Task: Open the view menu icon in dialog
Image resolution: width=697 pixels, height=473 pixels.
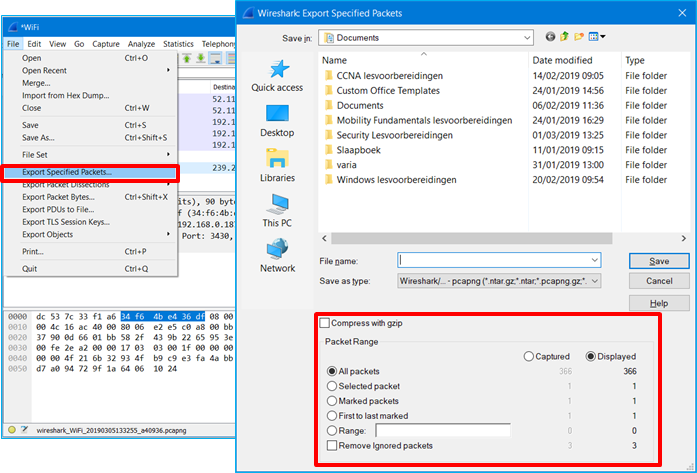Action: pyautogui.click(x=597, y=37)
